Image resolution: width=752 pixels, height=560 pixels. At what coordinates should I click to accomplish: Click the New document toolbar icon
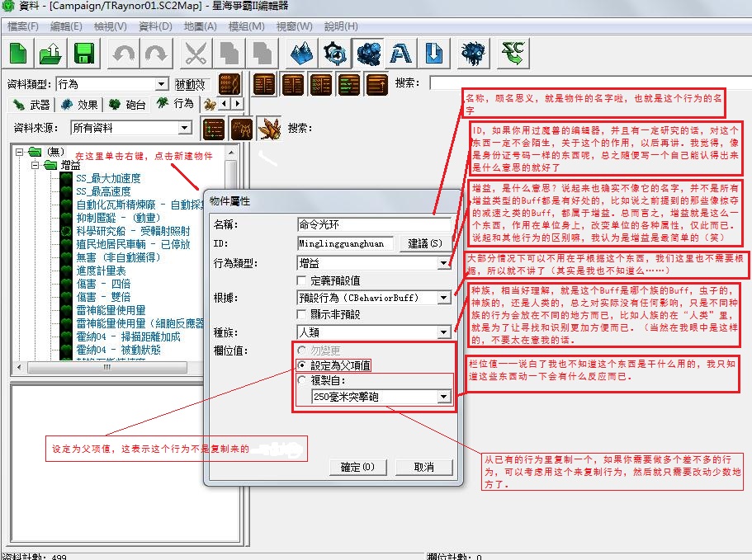(19, 53)
